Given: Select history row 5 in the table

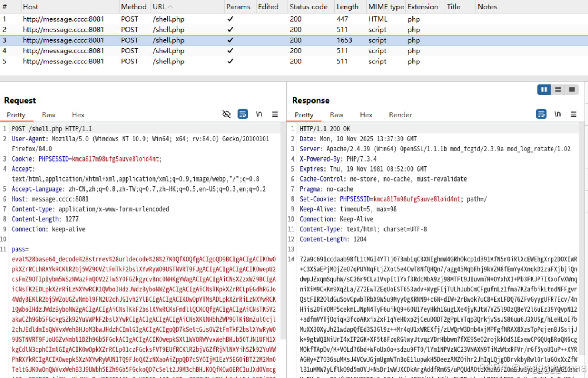Looking at the screenshot, I should (x=294, y=61).
